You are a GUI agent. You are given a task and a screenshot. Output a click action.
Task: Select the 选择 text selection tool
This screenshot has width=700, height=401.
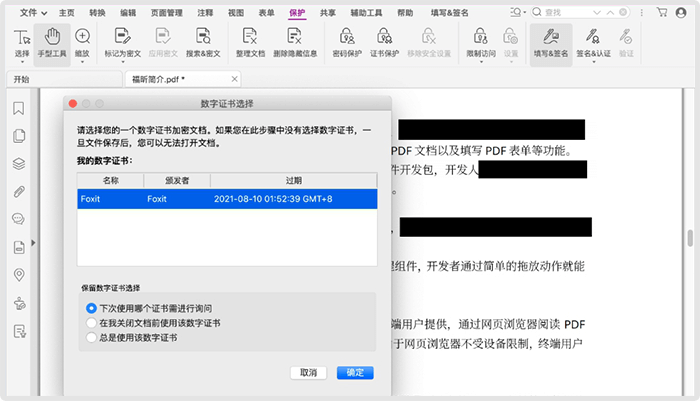[x=21, y=43]
